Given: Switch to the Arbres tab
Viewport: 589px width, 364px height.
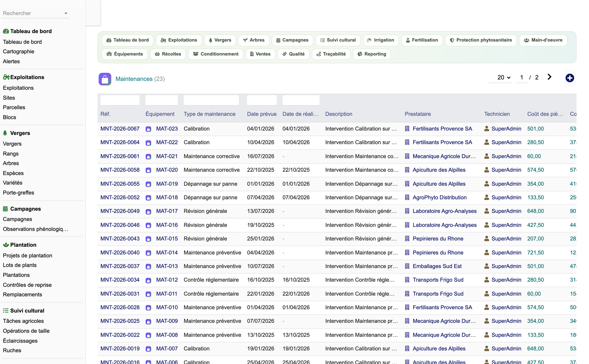Looking at the screenshot, I should click(x=254, y=40).
